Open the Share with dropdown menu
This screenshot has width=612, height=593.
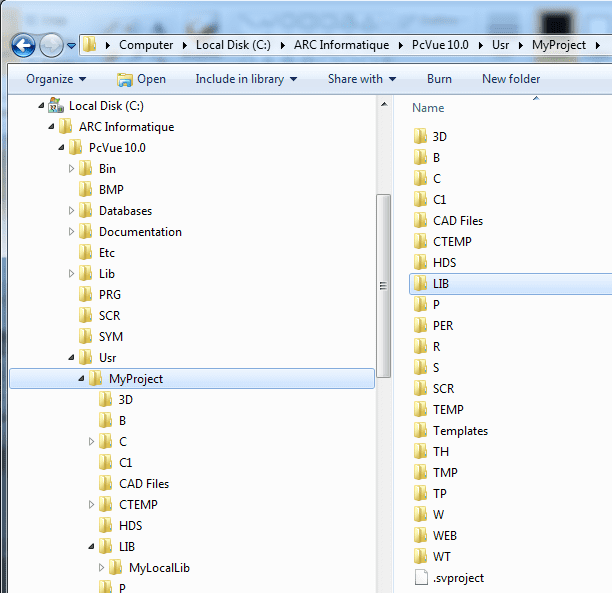361,79
